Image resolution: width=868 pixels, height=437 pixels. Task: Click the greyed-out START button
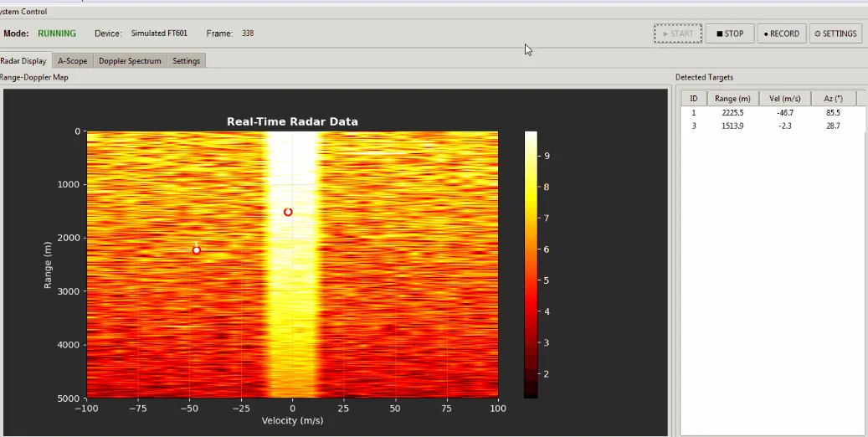click(x=677, y=33)
